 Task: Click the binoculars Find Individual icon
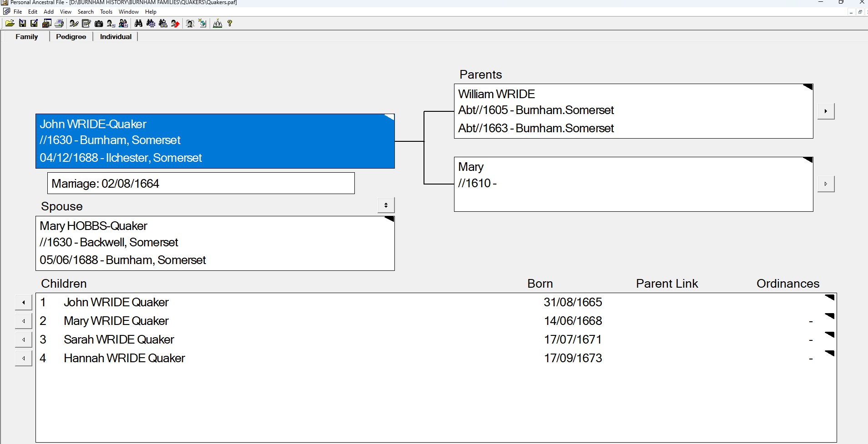coord(139,24)
